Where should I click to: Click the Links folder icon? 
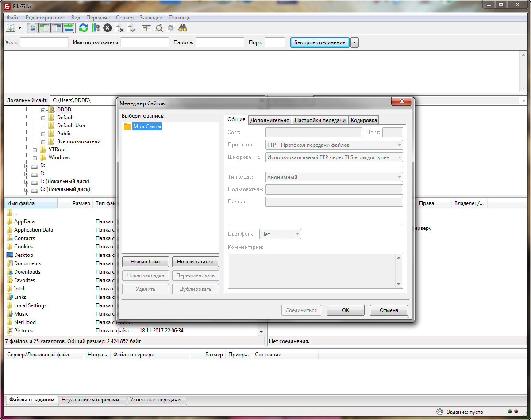[x=10, y=297]
